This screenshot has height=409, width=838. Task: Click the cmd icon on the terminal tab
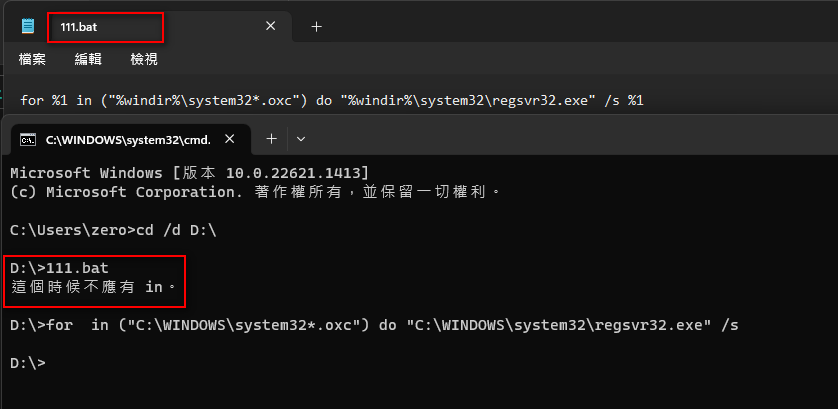pos(28,140)
